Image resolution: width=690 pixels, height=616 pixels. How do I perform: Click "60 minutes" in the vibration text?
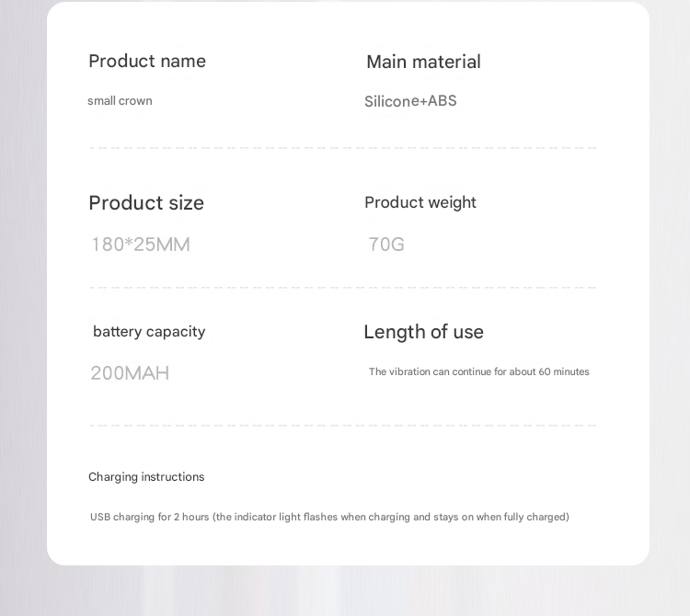[x=564, y=372]
